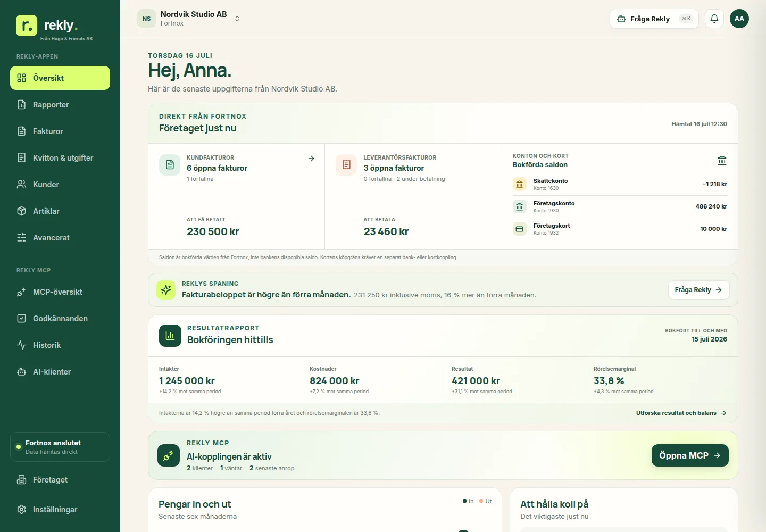The width and height of the screenshot is (766, 532).
Task: Click the 486 240 kr balance
Action: click(x=711, y=206)
